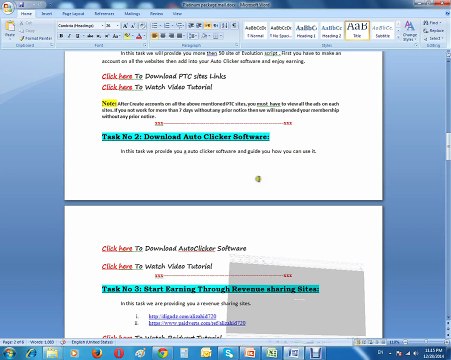Apply the Heading 1 style
The width and height of the screenshot is (451, 360).
[306, 31]
